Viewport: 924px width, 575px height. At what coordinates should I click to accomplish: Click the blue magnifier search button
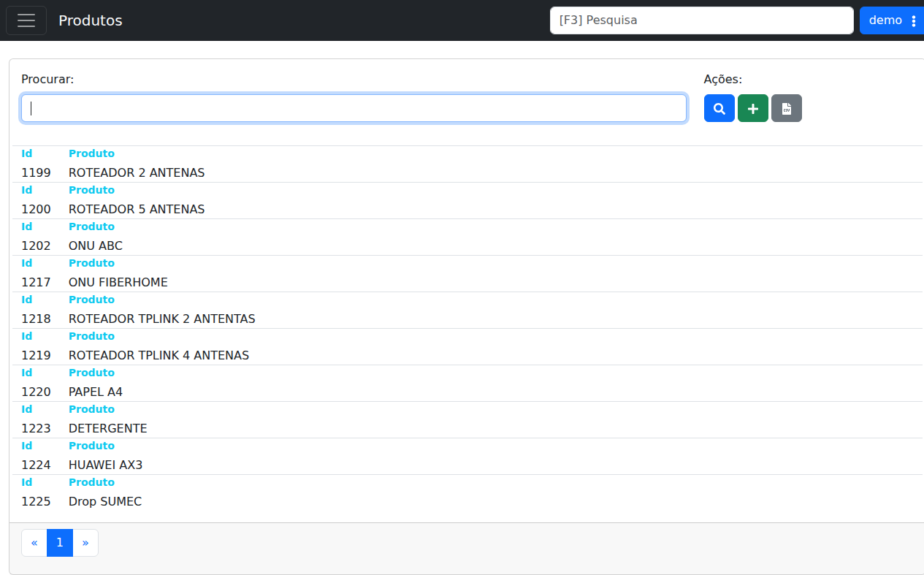pos(719,108)
